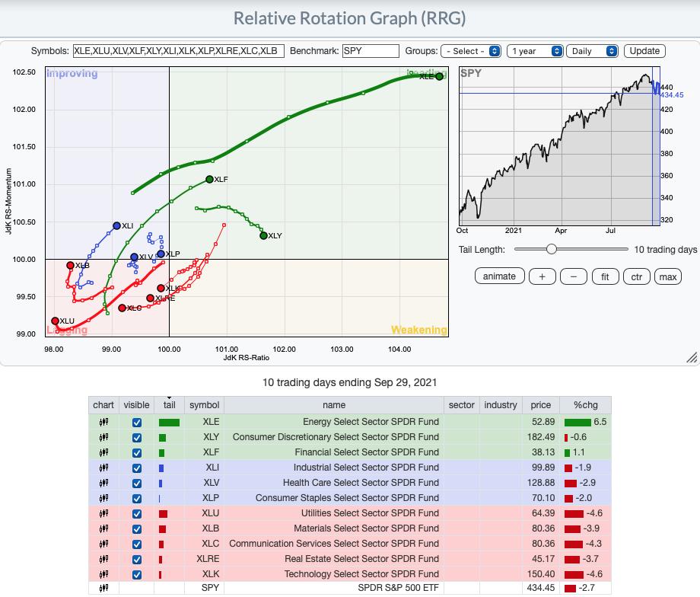Click the XLC dot on the graph
Viewport: 700px width, 597px height.
(x=122, y=308)
